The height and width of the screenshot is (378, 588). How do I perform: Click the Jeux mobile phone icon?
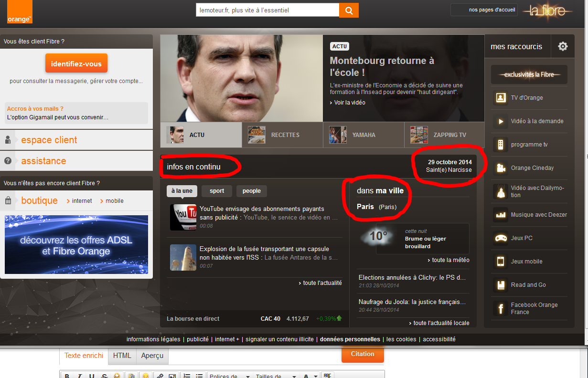pos(501,262)
